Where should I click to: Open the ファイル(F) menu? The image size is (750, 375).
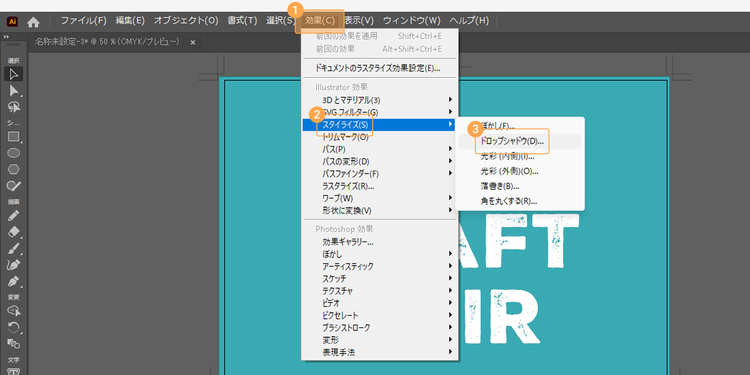(x=83, y=21)
